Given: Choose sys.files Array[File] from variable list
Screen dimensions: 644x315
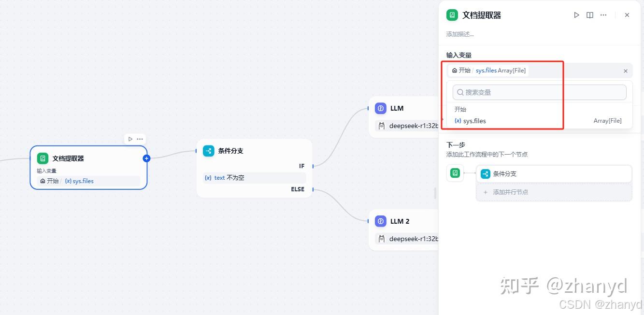Looking at the screenshot, I should (538, 121).
